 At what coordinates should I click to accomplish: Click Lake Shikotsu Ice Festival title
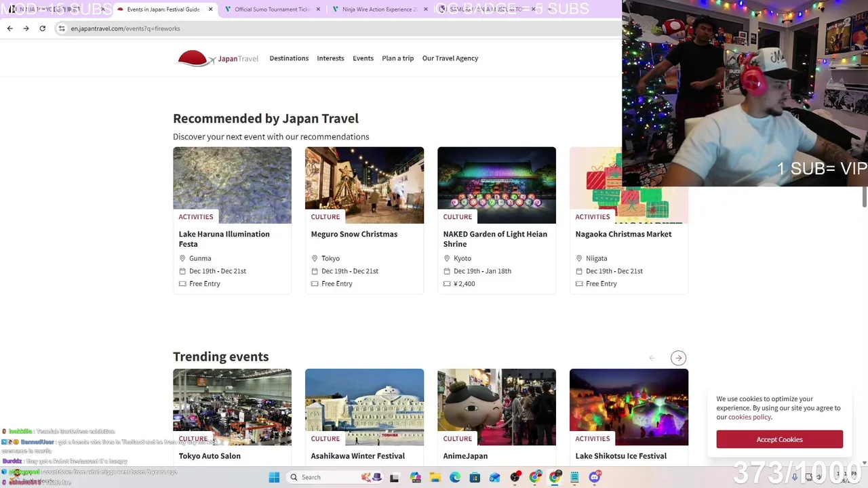(x=620, y=456)
